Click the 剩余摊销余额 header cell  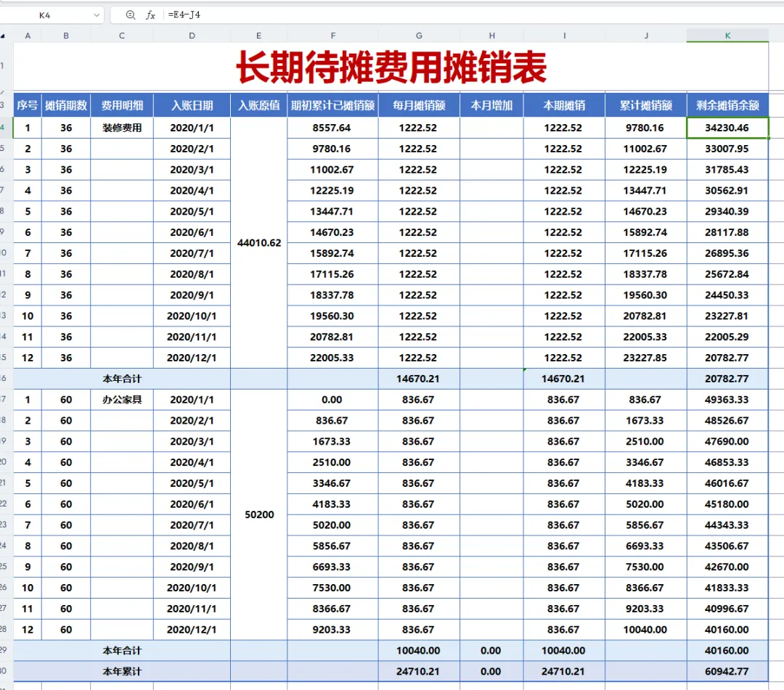727,105
